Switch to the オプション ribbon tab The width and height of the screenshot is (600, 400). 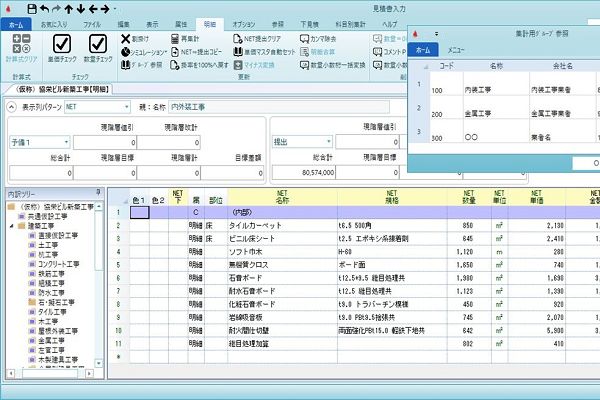point(243,24)
